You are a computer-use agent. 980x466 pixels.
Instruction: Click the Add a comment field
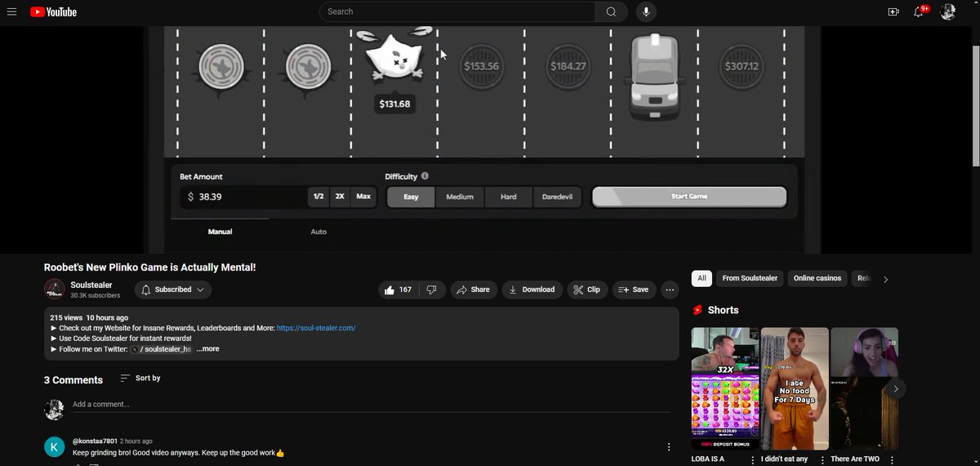click(372, 405)
